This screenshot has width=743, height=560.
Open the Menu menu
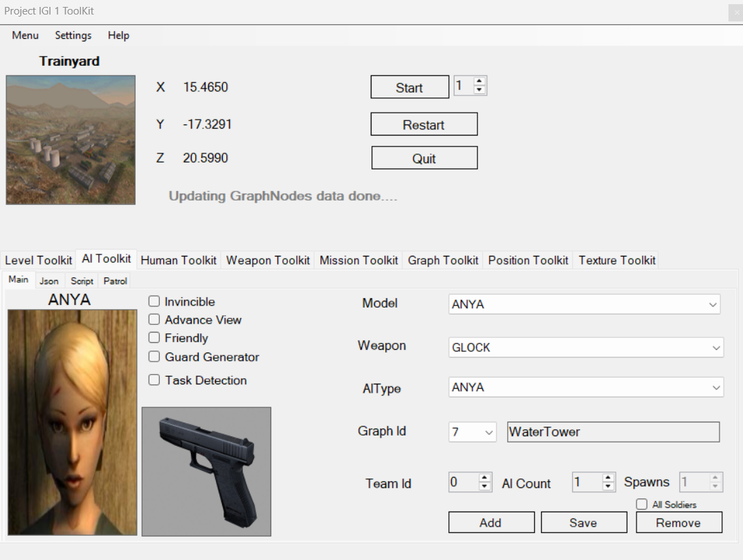tap(25, 35)
